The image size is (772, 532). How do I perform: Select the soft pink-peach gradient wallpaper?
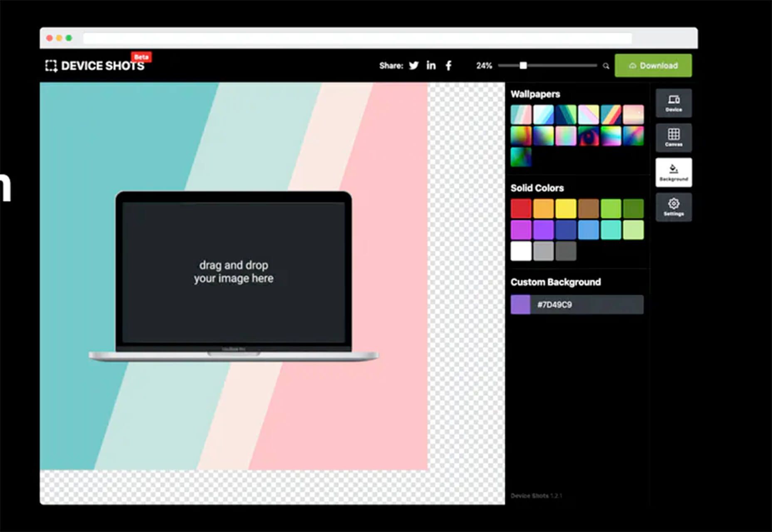(x=633, y=115)
